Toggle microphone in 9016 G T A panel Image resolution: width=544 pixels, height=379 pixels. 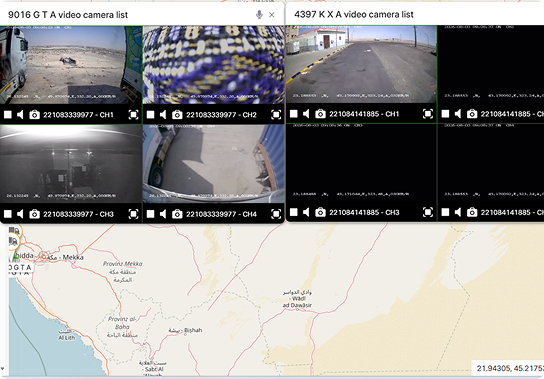259,15
